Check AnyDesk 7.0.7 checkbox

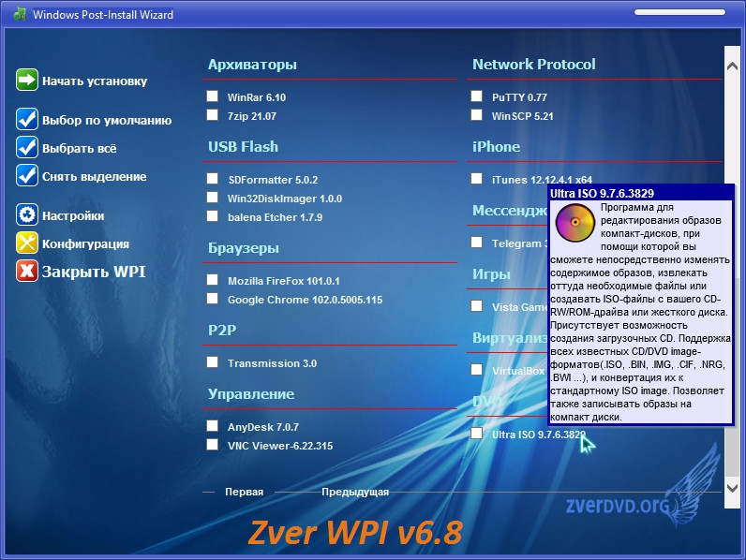212,425
